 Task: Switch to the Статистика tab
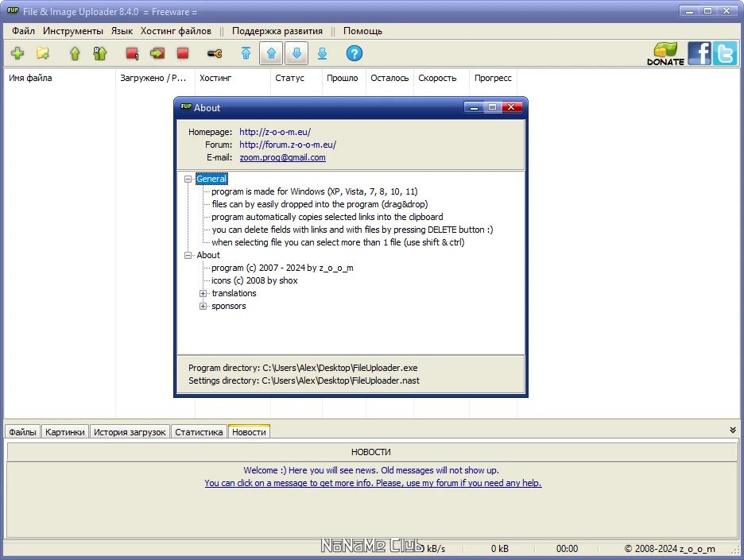pos(198,431)
